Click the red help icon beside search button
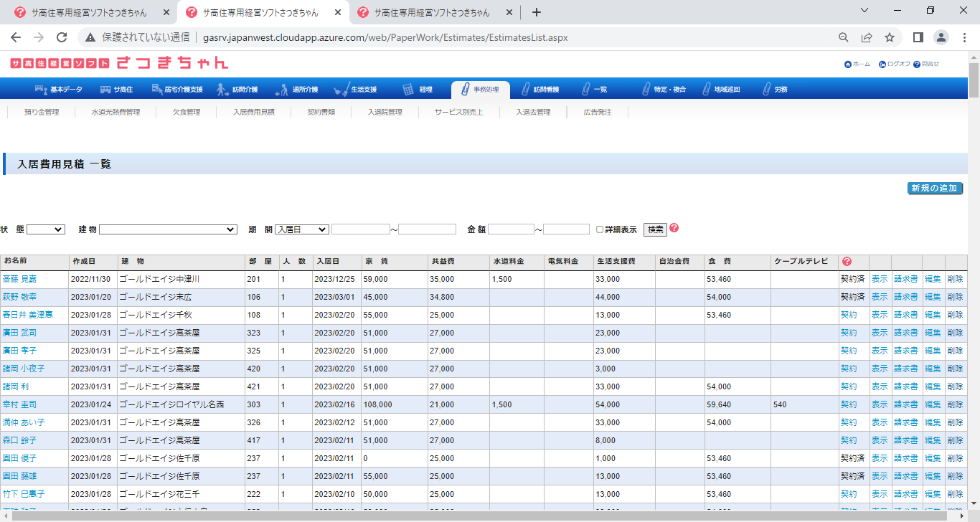 click(x=674, y=228)
